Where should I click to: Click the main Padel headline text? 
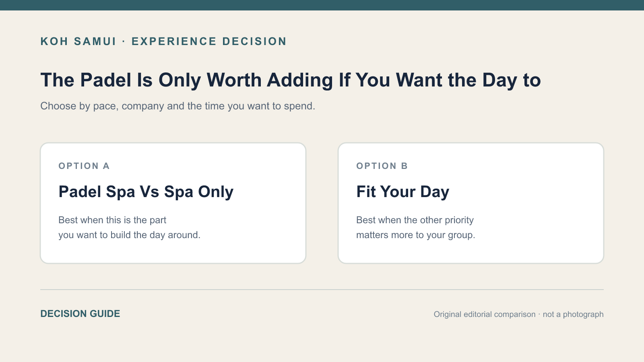[x=291, y=80]
